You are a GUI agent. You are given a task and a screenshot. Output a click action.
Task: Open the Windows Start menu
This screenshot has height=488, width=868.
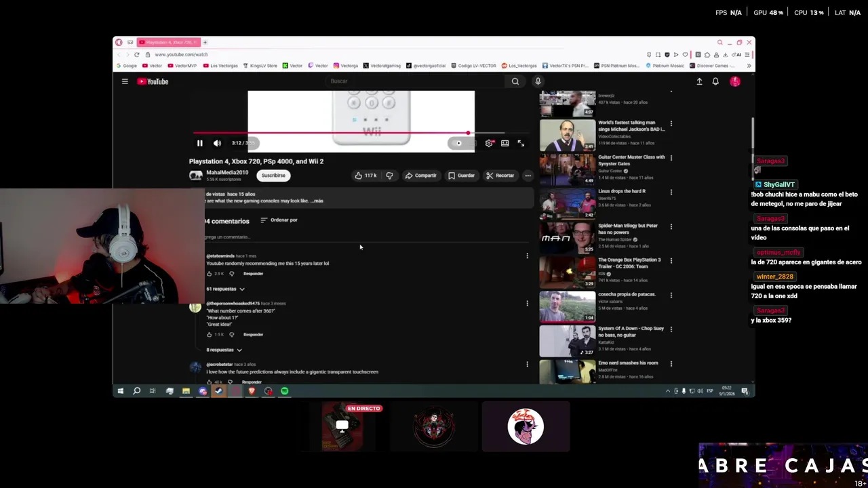[120, 391]
